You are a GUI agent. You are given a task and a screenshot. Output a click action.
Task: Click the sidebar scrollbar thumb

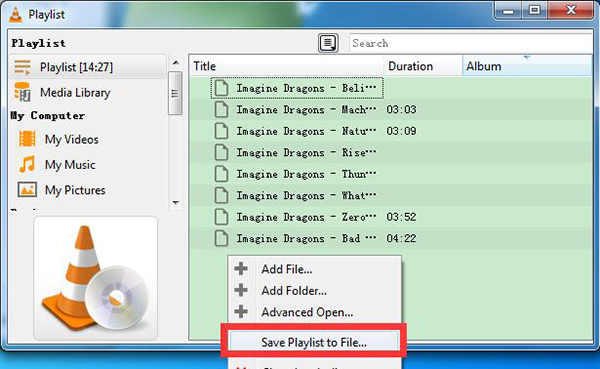pos(175,93)
